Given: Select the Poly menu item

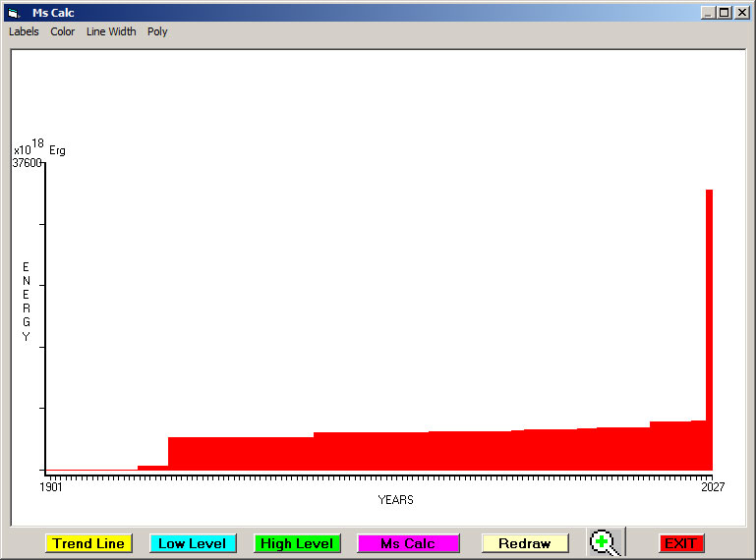Looking at the screenshot, I should coord(157,31).
